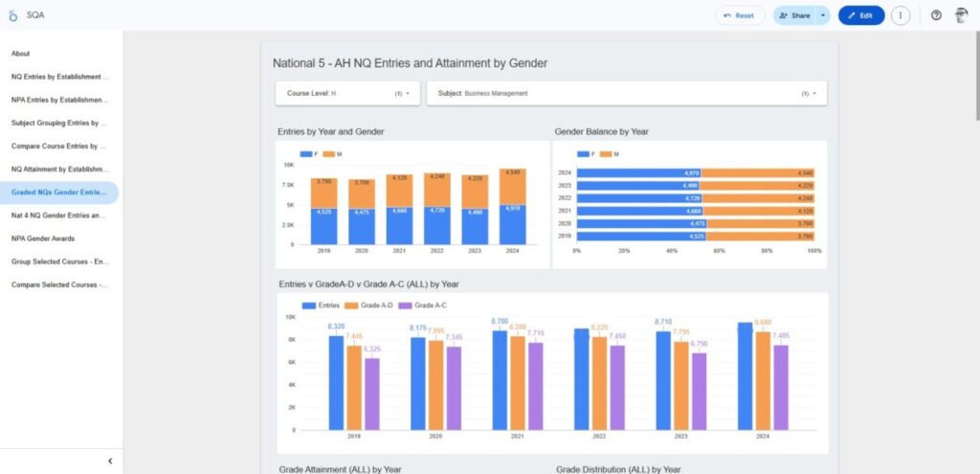Screen dimensions: 980x474
Task: Click the Looker Studio logo icon
Action: click(13, 15)
